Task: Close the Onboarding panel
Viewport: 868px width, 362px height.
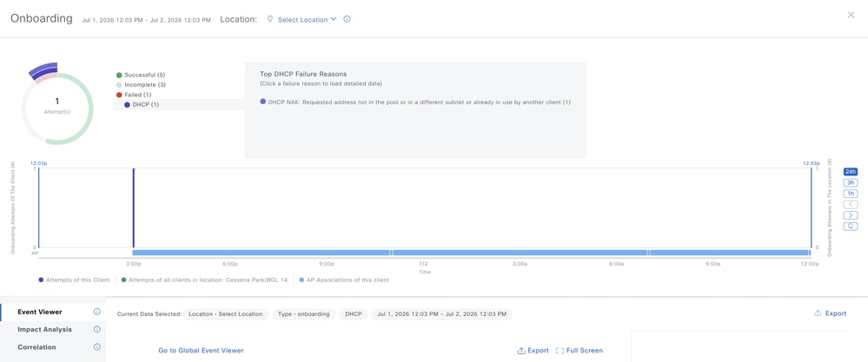Action: pos(851,16)
